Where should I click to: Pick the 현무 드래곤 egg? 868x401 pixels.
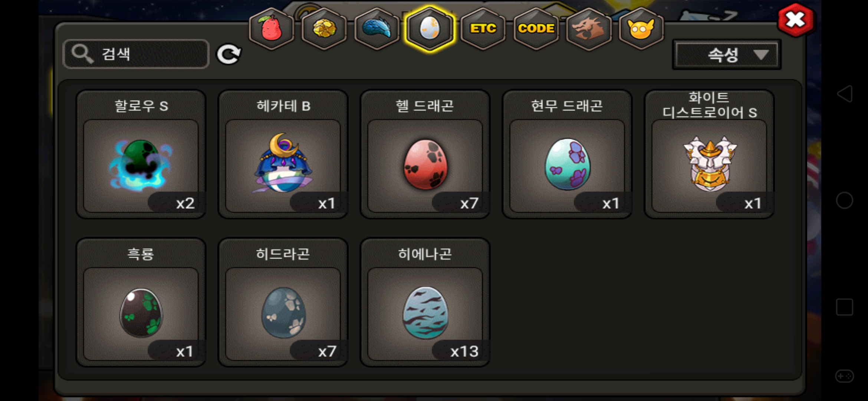567,154
